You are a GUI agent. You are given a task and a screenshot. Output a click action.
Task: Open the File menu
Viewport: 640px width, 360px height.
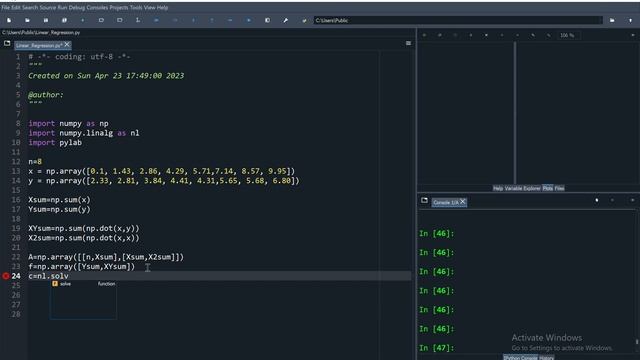point(5,7)
